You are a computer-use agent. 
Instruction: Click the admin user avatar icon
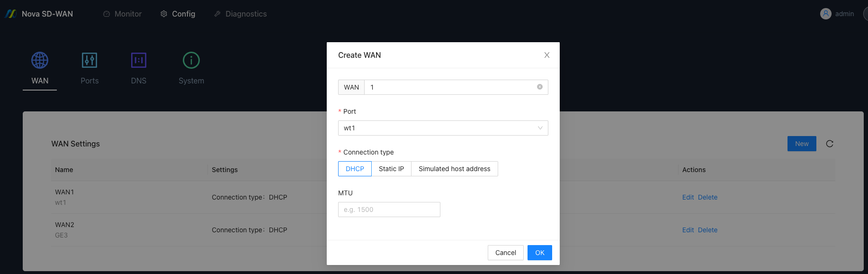(x=826, y=14)
